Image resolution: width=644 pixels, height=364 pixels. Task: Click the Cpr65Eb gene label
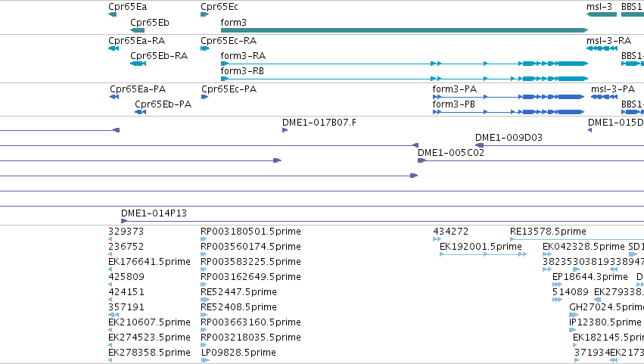[150, 23]
